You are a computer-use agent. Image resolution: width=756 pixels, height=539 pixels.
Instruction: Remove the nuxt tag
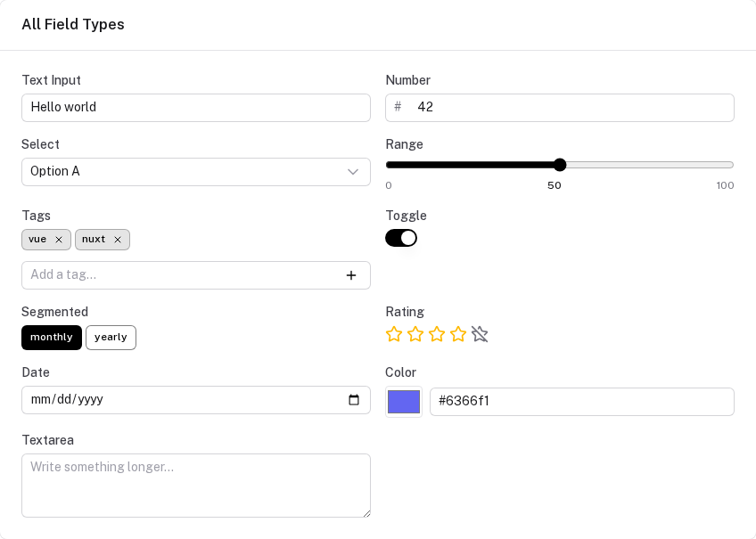118,240
